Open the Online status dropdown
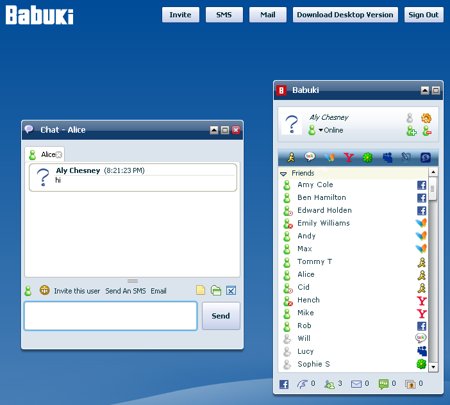 330,130
